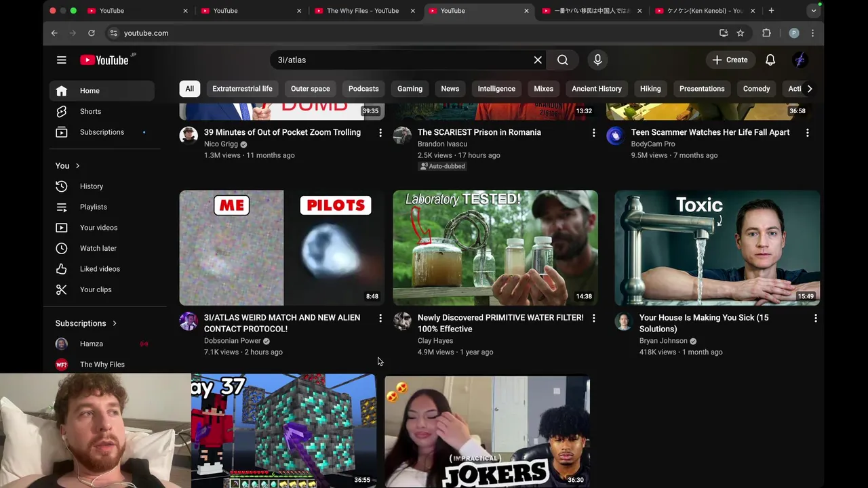Start voice search with microphone
Viewport: 868px width, 488px height.
pos(597,60)
